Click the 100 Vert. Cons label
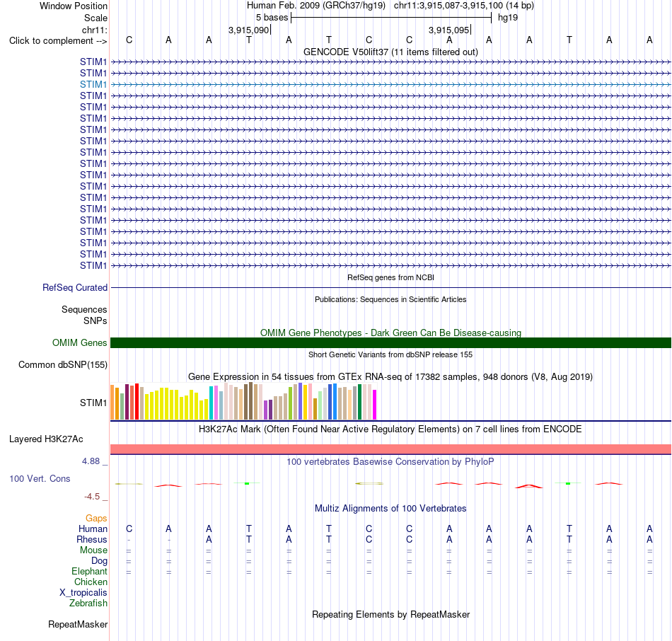The width and height of the screenshot is (672, 641). tap(40, 478)
